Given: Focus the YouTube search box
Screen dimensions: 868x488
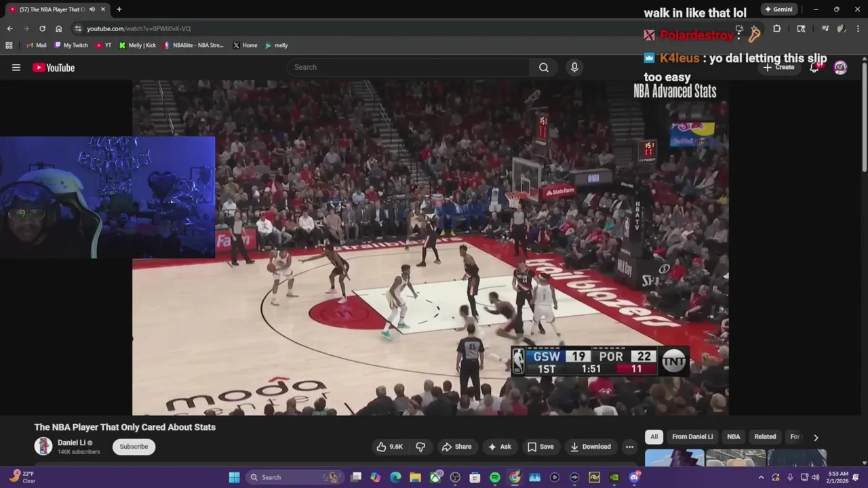Looking at the screenshot, I should (408, 67).
